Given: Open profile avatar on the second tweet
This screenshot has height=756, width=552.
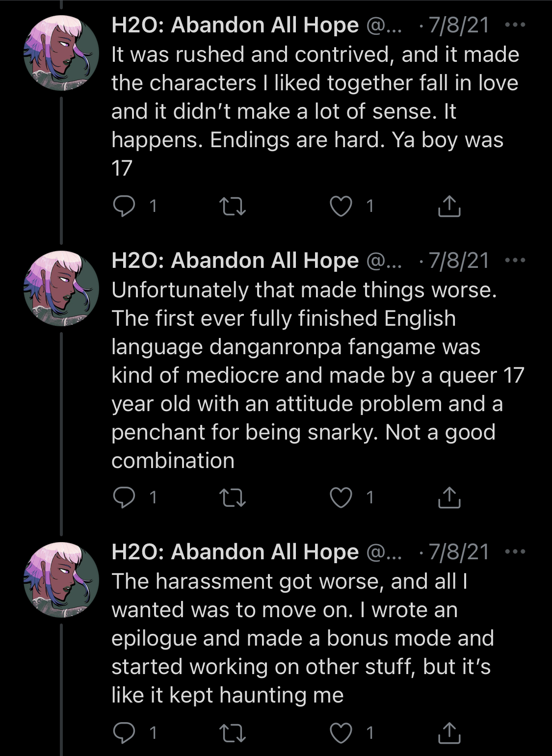Looking at the screenshot, I should pos(61,288).
